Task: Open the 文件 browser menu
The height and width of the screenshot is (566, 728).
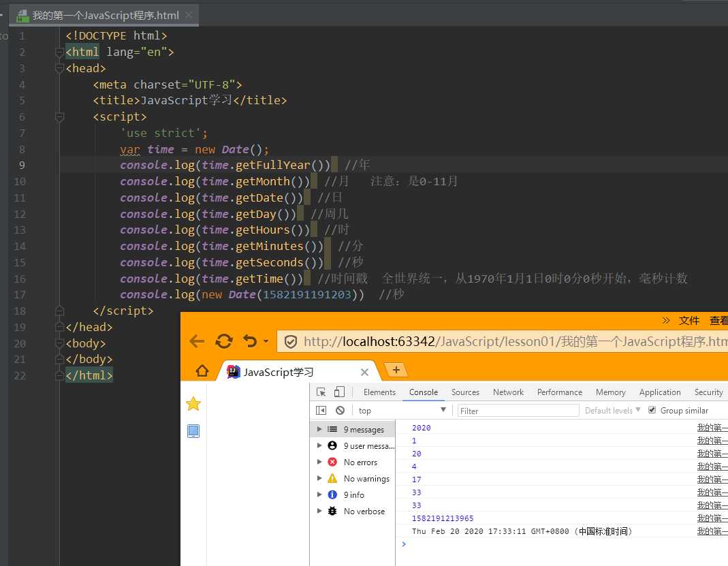Action: [x=689, y=320]
